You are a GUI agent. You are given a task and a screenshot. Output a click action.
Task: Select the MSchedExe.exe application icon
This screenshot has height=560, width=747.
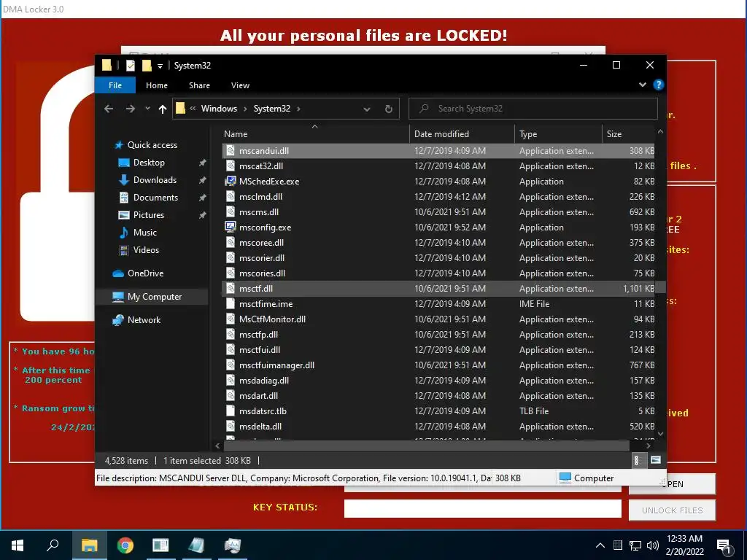[x=230, y=181]
